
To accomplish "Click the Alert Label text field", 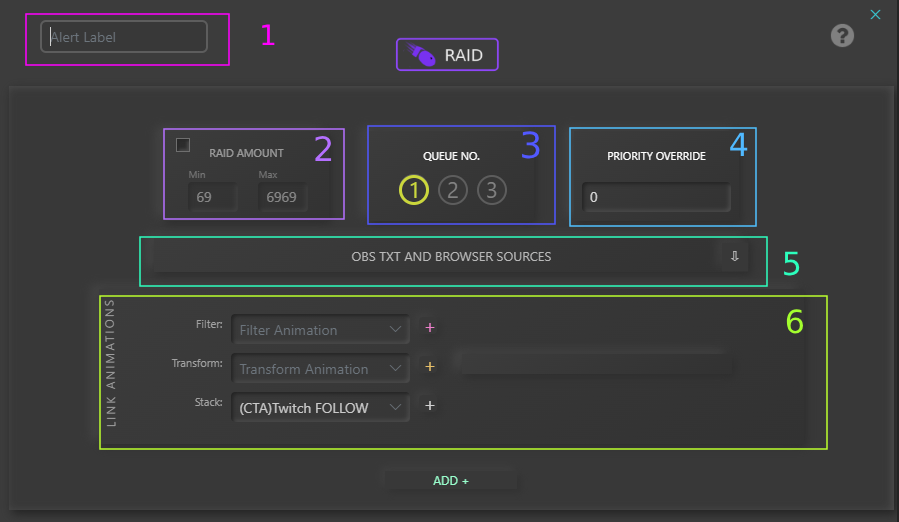I will pyautogui.click(x=124, y=37).
